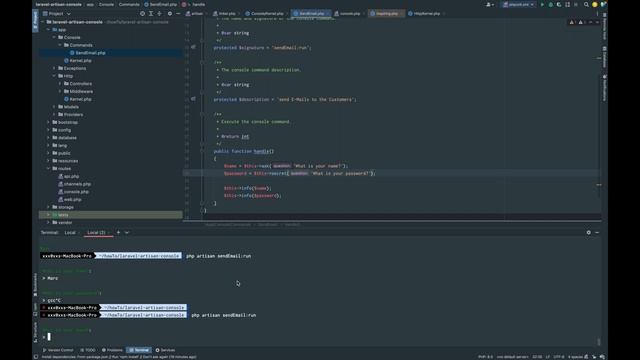The height and width of the screenshot is (360, 640).
Task: Click the handle method name in code
Action: [x=262, y=151]
